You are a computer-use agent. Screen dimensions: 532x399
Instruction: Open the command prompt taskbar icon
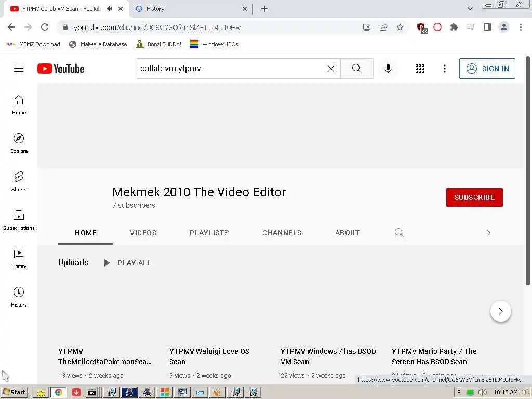coord(91,393)
